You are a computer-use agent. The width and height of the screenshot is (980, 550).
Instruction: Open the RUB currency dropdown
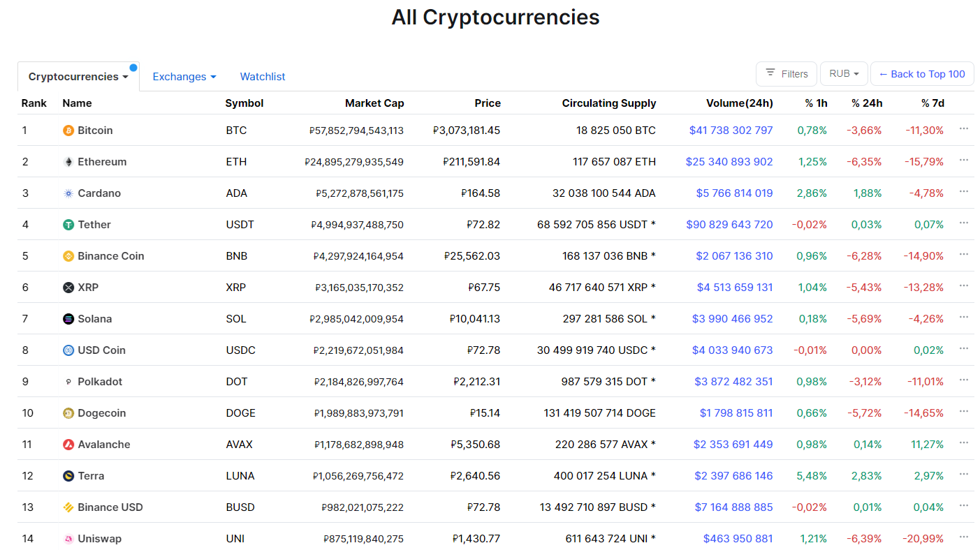pyautogui.click(x=844, y=74)
